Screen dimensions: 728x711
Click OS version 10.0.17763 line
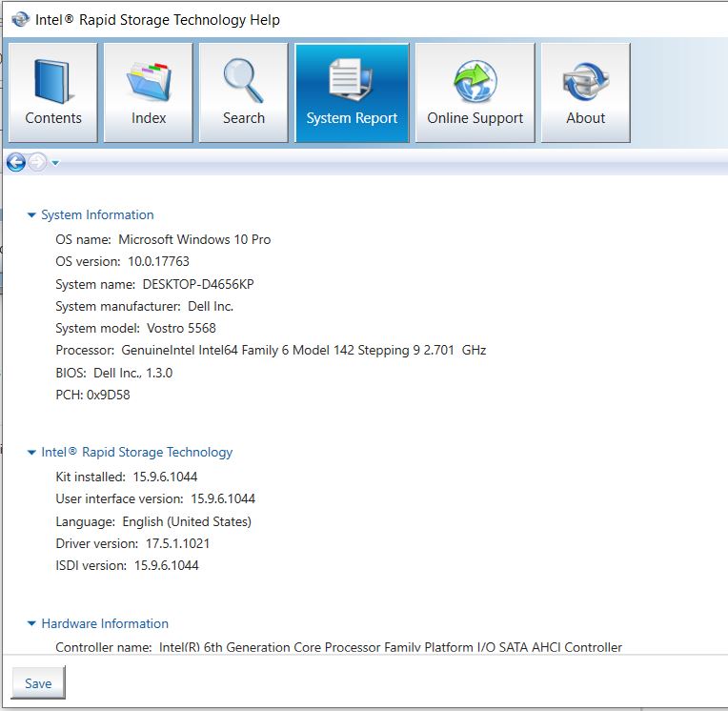pos(123,261)
